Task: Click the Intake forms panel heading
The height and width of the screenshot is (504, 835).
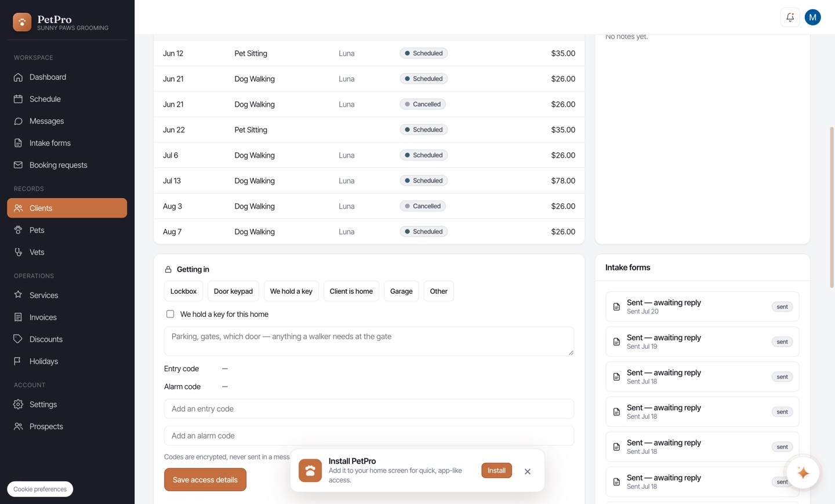Action: [x=627, y=268]
